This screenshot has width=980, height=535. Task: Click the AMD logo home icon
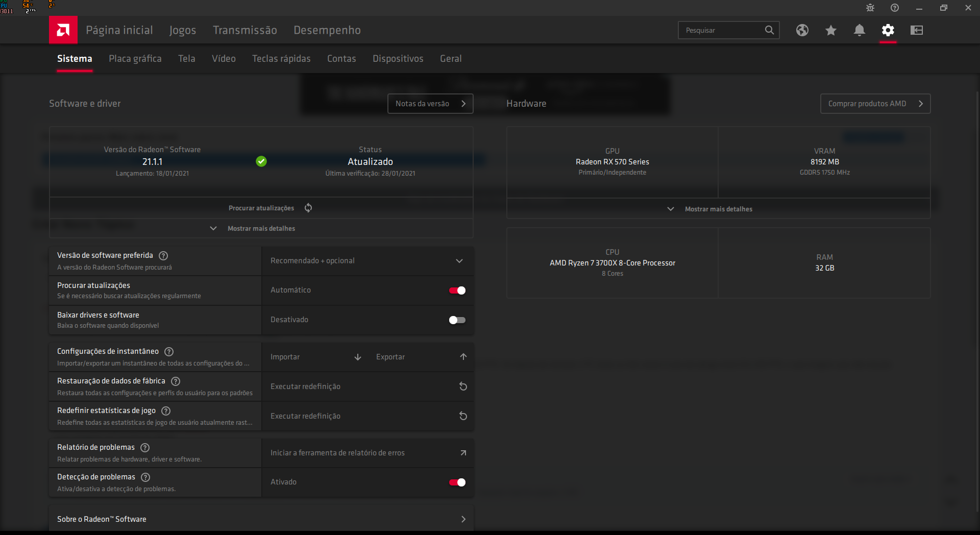(63, 30)
